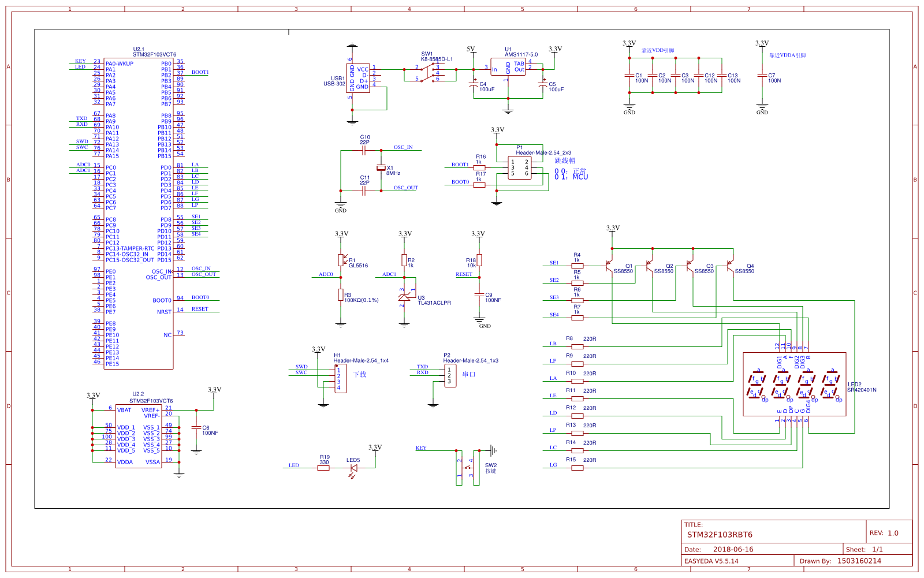Select resistor R8 220R
Screen dimensions: 924x578
(x=577, y=347)
